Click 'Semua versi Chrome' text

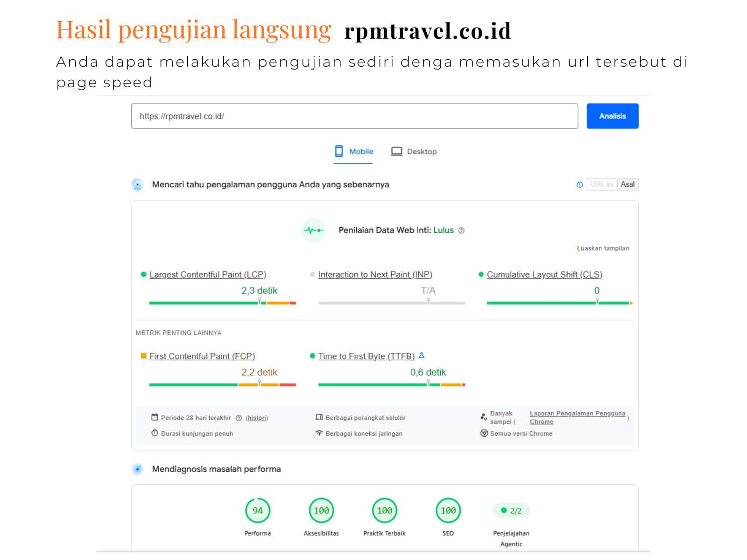(x=521, y=434)
